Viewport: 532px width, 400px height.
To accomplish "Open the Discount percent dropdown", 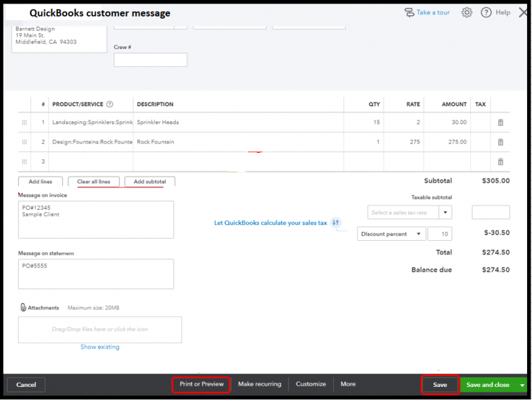I will pyautogui.click(x=391, y=234).
